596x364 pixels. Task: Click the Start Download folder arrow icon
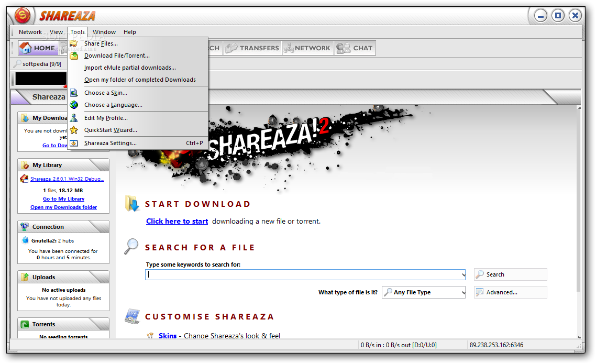click(132, 204)
